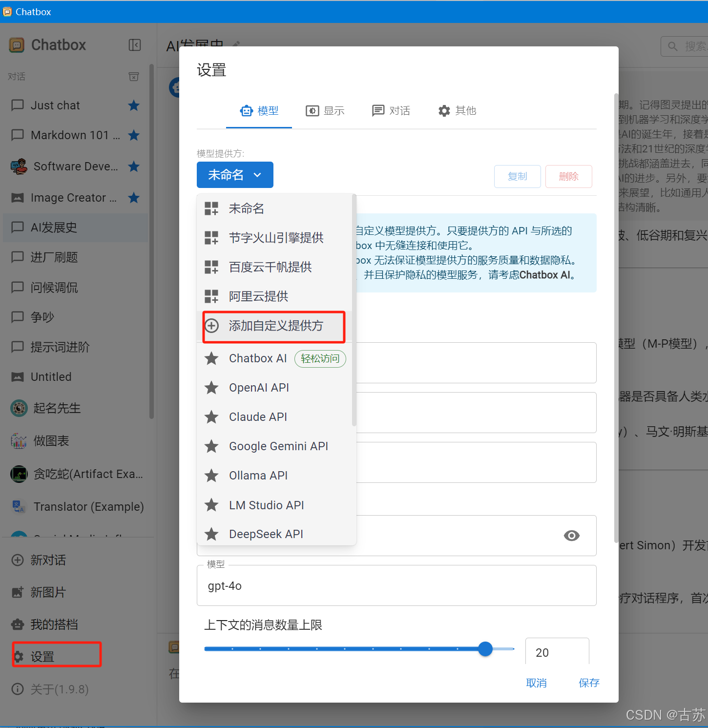The image size is (708, 728).
Task: Click 保存 to save settings
Action: click(x=589, y=683)
